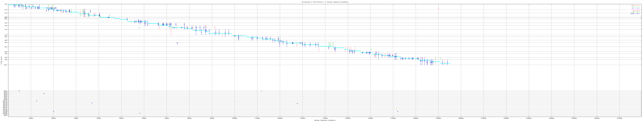The width and height of the screenshot is (644, 121).
Task: Click the 'Genome Sequence Assembly' x-axis title
Action: 325,120
